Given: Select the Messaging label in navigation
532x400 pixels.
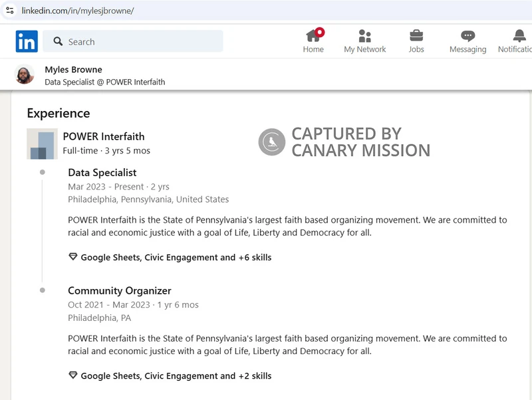Looking at the screenshot, I should pos(468,49).
